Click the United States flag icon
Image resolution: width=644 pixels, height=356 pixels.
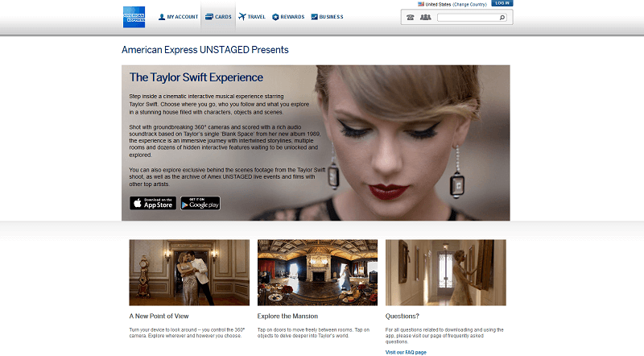click(421, 4)
